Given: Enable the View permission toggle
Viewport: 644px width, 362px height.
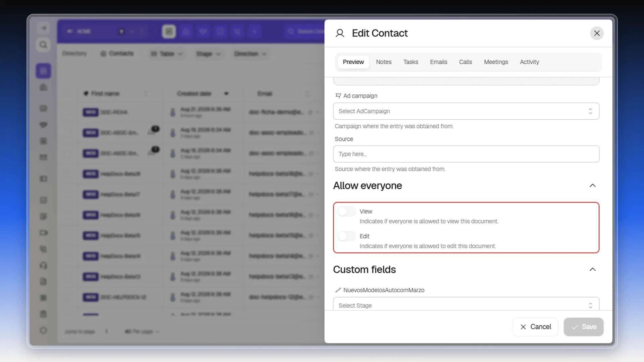Looking at the screenshot, I should tap(346, 212).
